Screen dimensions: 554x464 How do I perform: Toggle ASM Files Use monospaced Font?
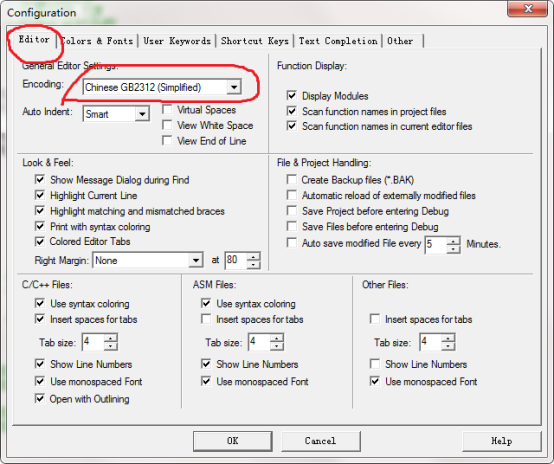tap(206, 381)
